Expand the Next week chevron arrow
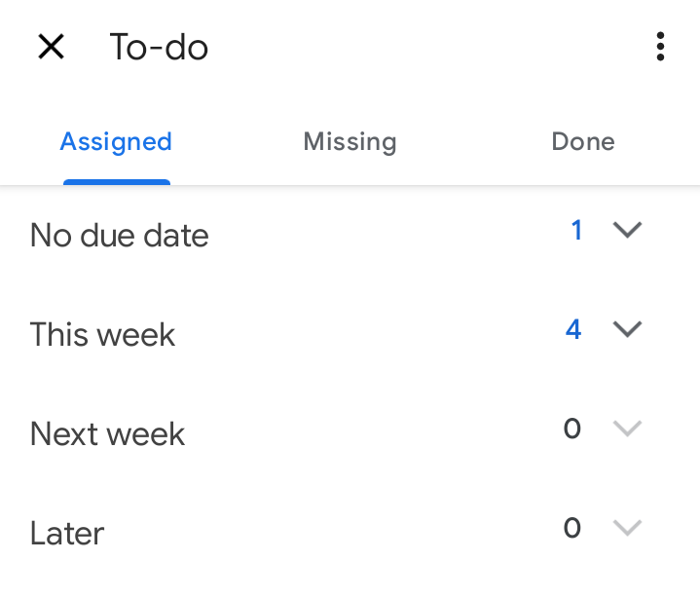This screenshot has width=700, height=598. [627, 429]
